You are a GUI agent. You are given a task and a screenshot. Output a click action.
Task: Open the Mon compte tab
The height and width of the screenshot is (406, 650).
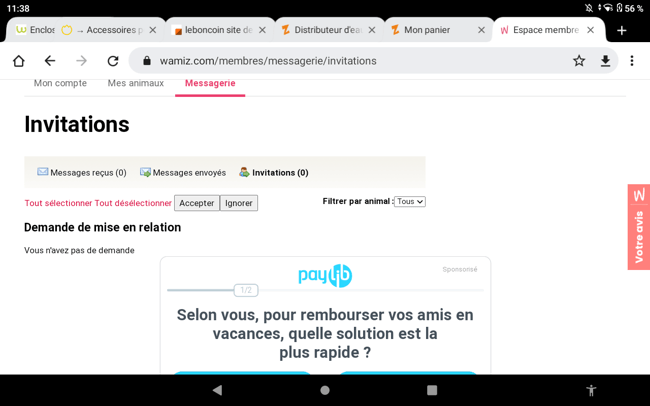[x=60, y=83]
